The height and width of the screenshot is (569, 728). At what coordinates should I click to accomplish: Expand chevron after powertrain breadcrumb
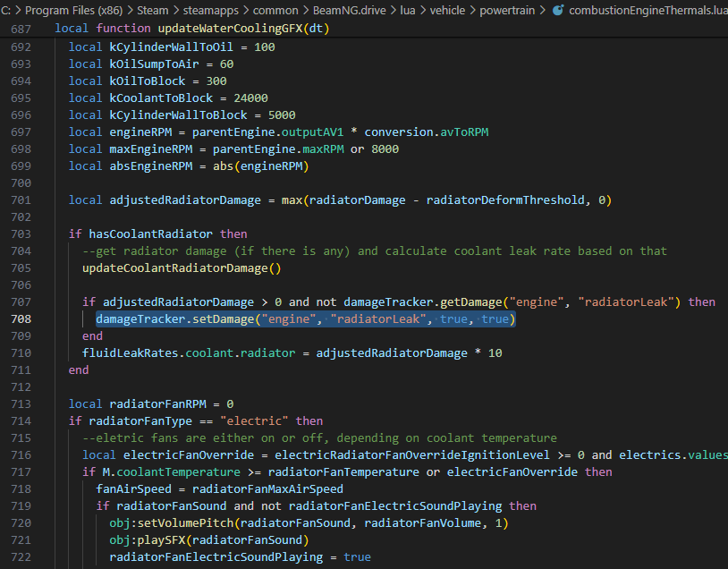pyautogui.click(x=542, y=10)
